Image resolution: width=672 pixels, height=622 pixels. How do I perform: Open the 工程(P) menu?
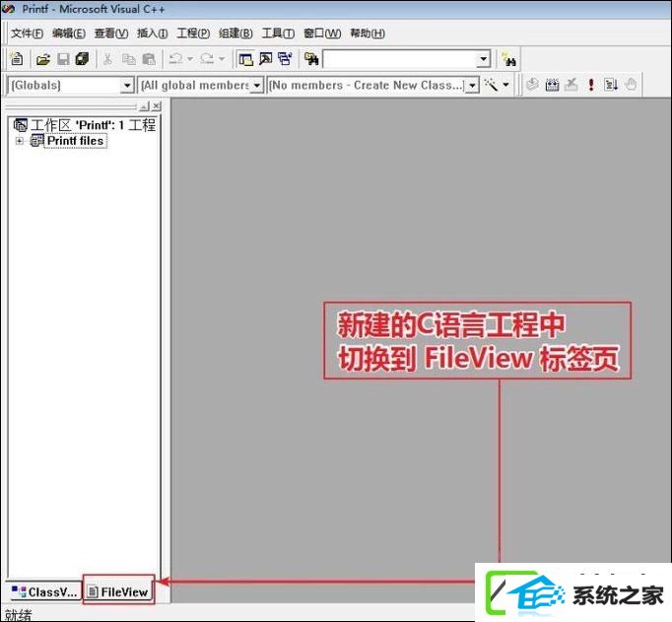point(193,34)
